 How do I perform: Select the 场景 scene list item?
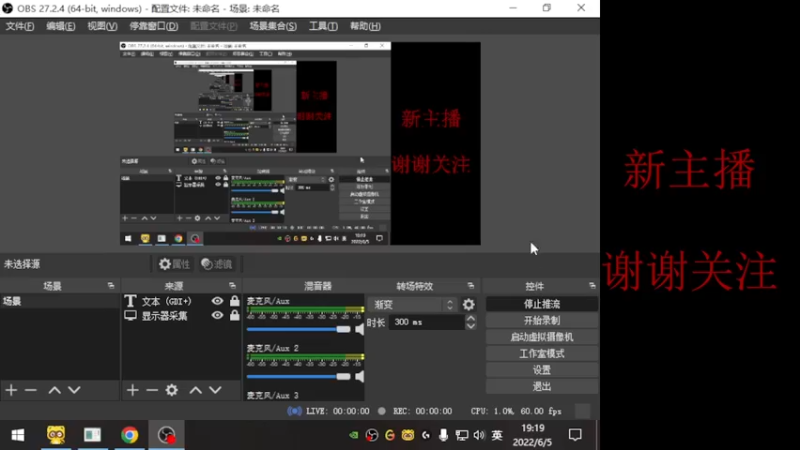tap(60, 301)
